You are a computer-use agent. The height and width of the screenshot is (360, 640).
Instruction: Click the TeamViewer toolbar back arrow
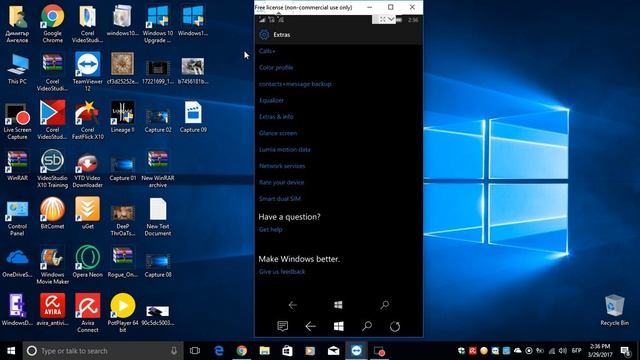click(311, 326)
